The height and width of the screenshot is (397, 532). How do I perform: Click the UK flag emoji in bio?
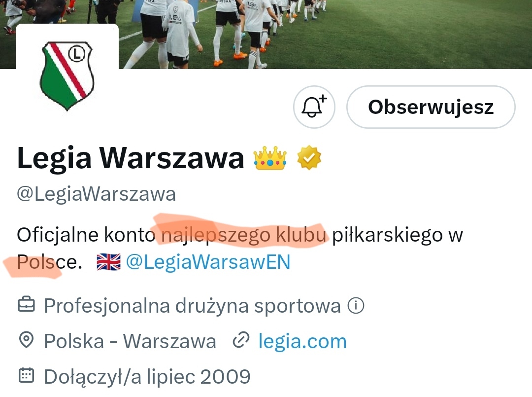(x=108, y=262)
